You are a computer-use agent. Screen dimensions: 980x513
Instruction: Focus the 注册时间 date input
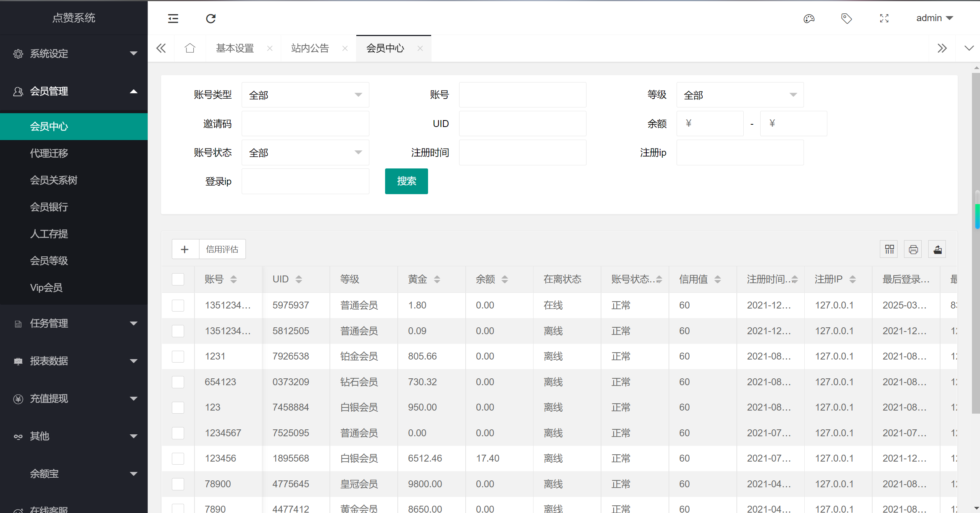(x=522, y=153)
